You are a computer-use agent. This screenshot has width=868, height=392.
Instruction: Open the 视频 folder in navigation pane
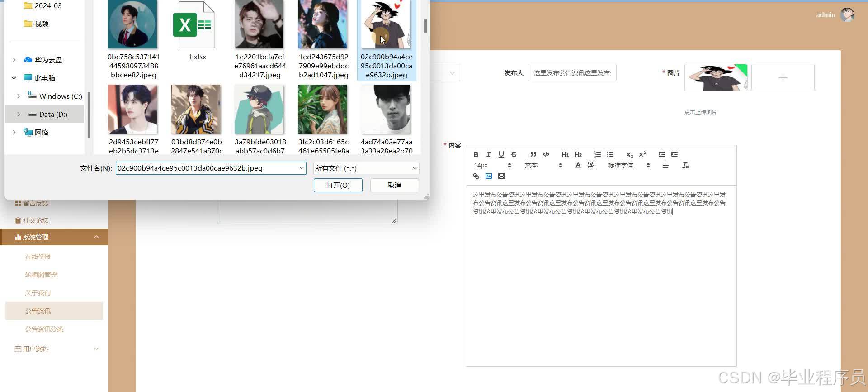36,24
